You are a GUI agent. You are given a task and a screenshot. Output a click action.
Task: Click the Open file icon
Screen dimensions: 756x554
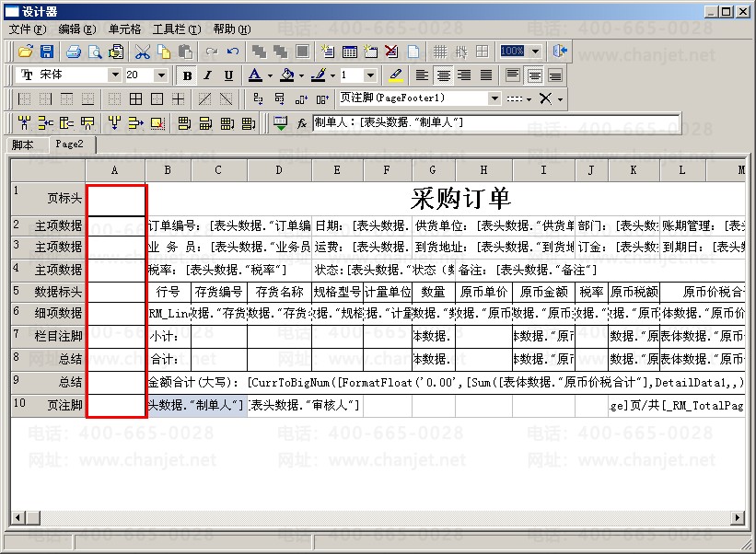26,52
